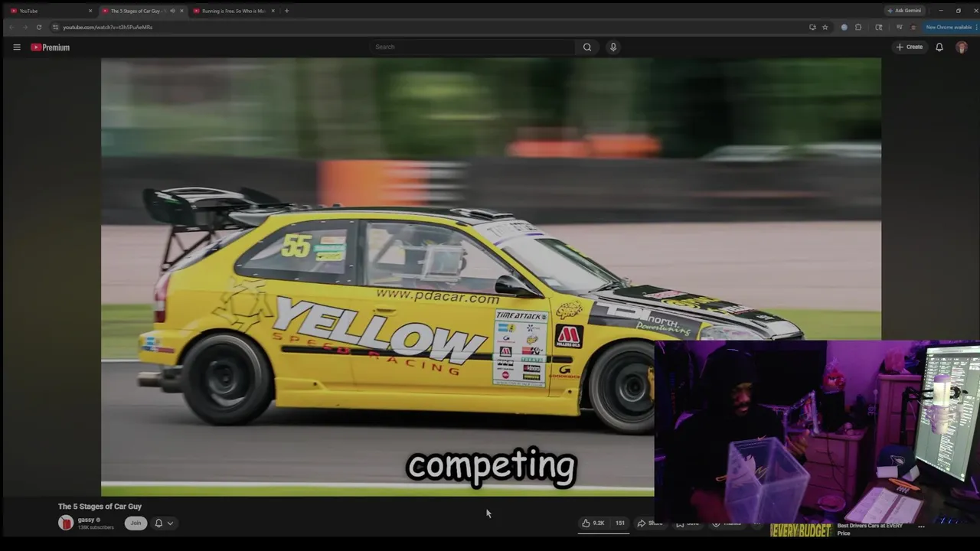Image resolution: width=980 pixels, height=551 pixels.
Task: Click the Share button
Action: 650,523
